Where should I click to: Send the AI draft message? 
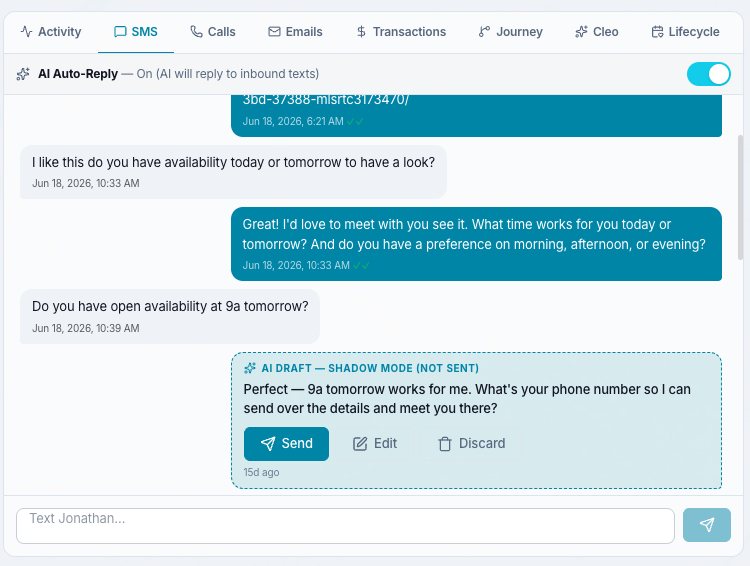coord(286,444)
